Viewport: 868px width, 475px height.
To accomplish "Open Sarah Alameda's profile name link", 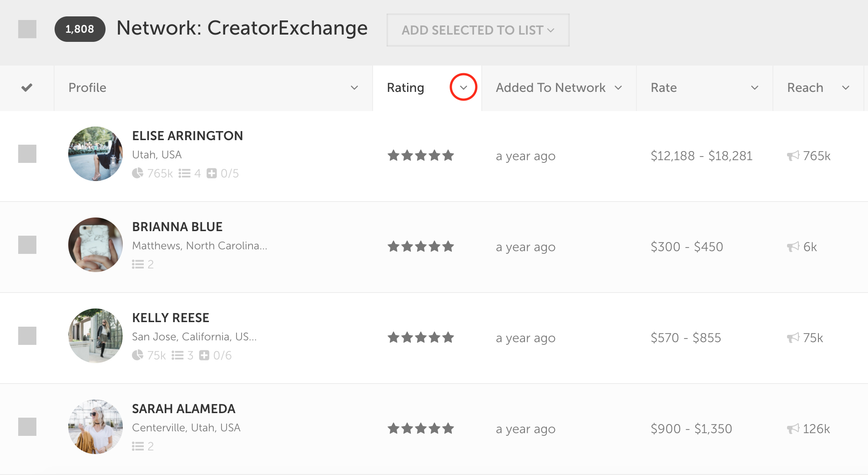I will pos(183,409).
